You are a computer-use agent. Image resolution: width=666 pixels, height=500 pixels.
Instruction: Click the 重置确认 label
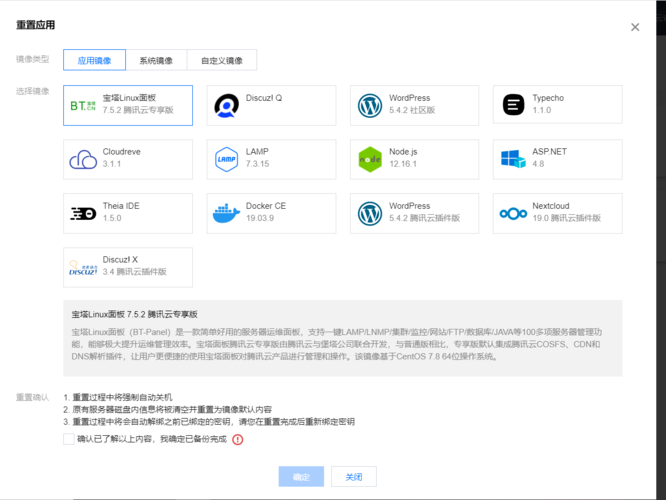pyautogui.click(x=32, y=397)
